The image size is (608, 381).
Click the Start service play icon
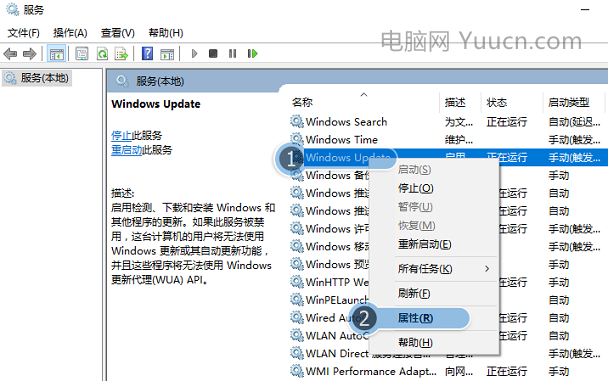point(194,53)
